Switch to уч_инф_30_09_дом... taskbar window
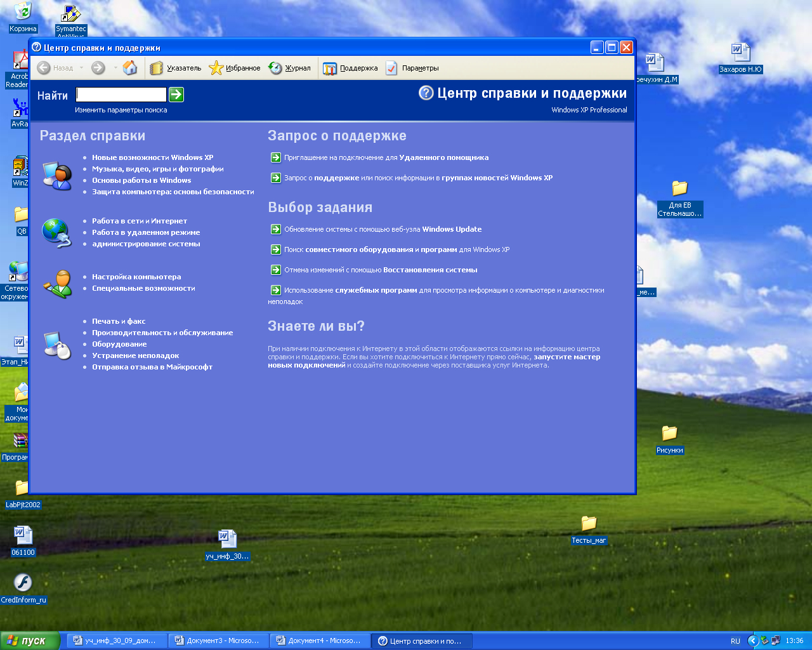 [117, 640]
